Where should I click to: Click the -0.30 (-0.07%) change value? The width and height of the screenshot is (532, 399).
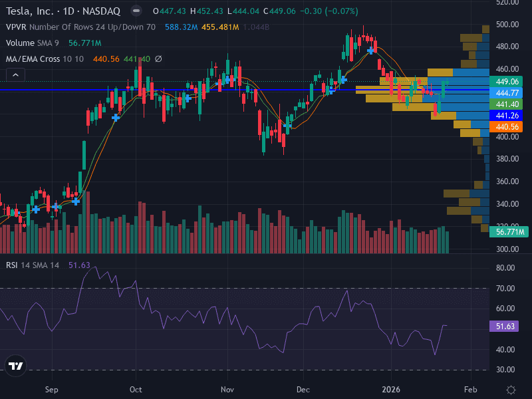click(x=329, y=11)
